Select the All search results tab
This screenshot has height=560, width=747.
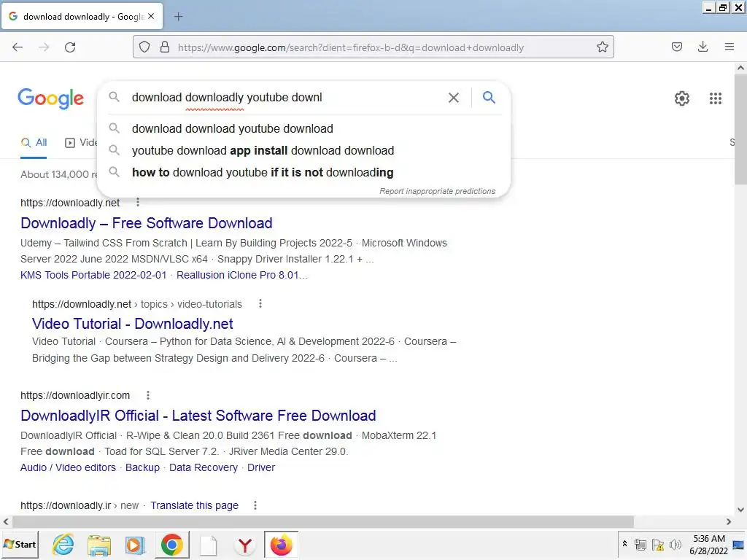pyautogui.click(x=34, y=142)
